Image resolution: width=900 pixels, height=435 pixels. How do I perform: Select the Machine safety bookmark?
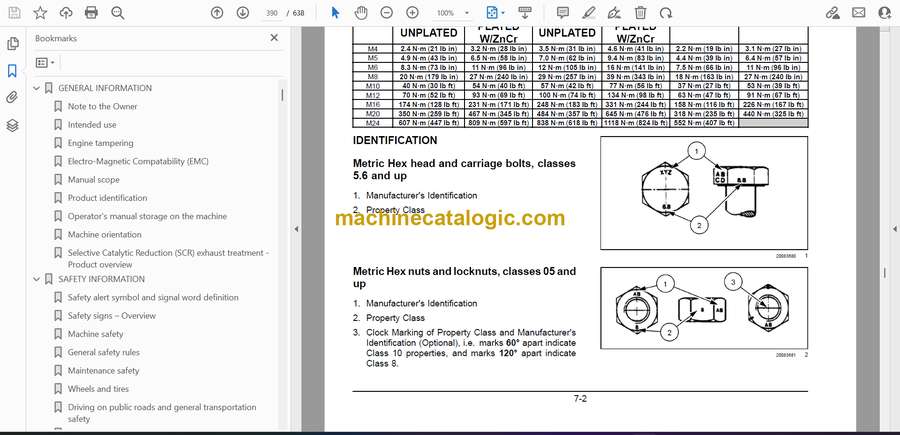(95, 334)
